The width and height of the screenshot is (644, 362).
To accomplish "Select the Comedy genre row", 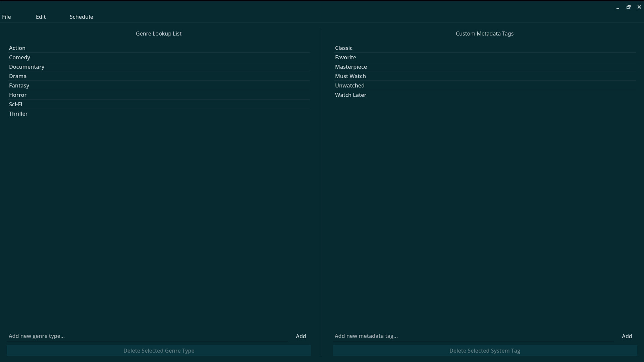I will pyautogui.click(x=159, y=57).
